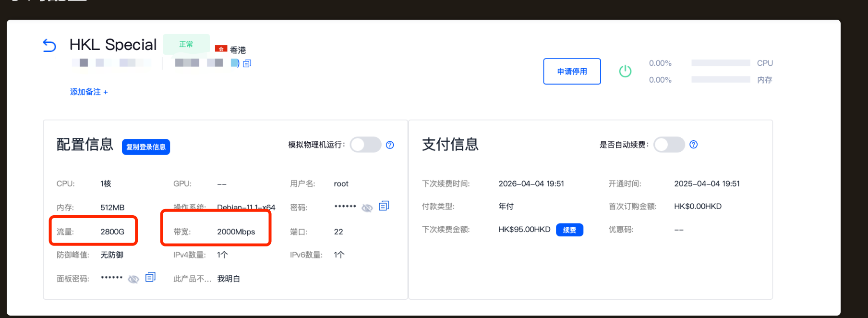This screenshot has height=318, width=868.
Task: Click the 复制登录信息 button
Action: tap(146, 147)
